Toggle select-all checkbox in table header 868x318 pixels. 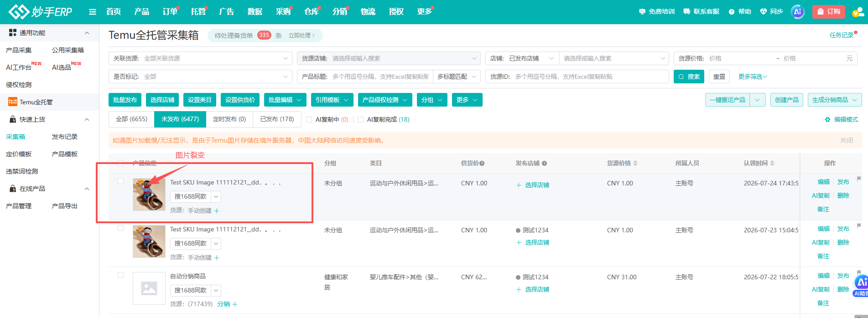[x=120, y=163]
